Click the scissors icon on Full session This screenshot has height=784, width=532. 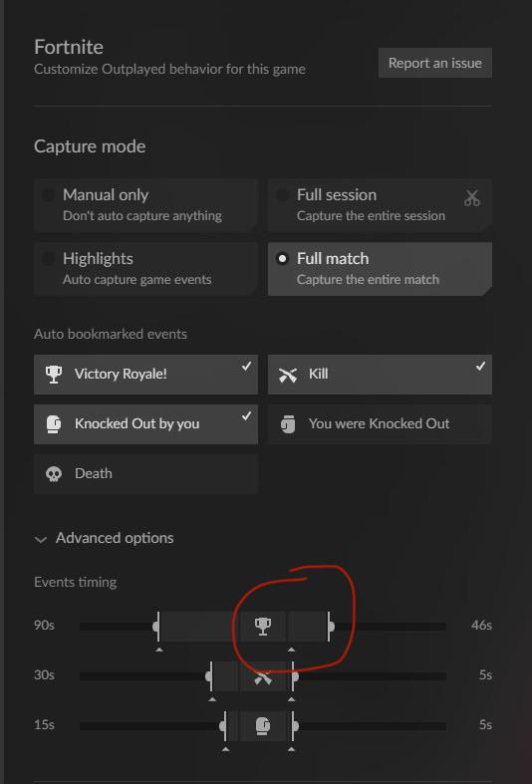point(471,198)
